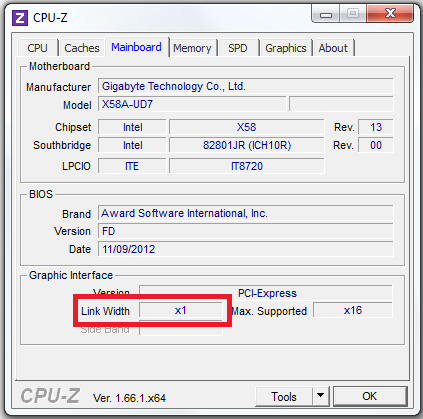Click the Max. Supported x16 field

tap(353, 310)
